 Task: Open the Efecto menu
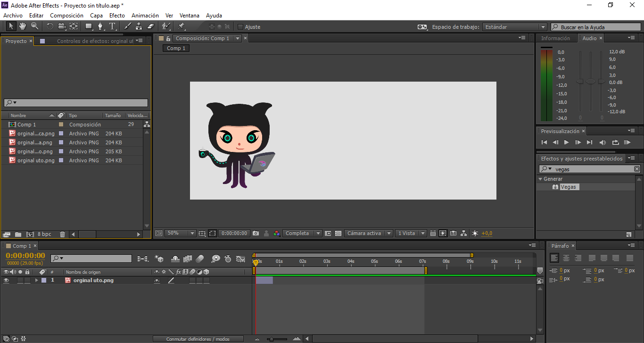117,16
